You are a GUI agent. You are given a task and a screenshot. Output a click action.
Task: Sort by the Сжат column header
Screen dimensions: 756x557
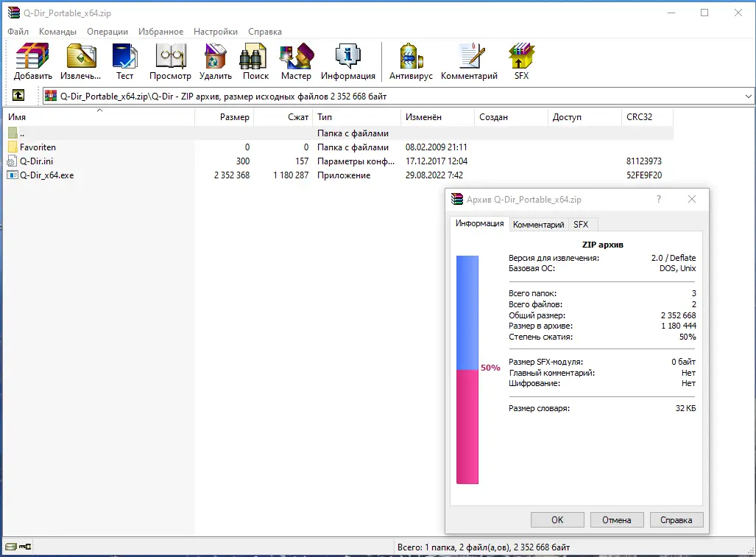point(283,117)
